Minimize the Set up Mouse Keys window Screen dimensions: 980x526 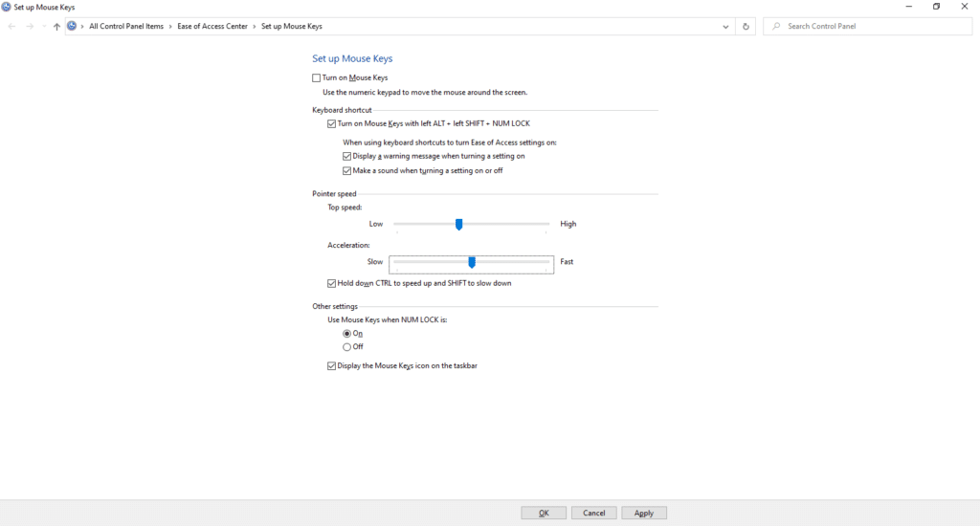tap(909, 7)
